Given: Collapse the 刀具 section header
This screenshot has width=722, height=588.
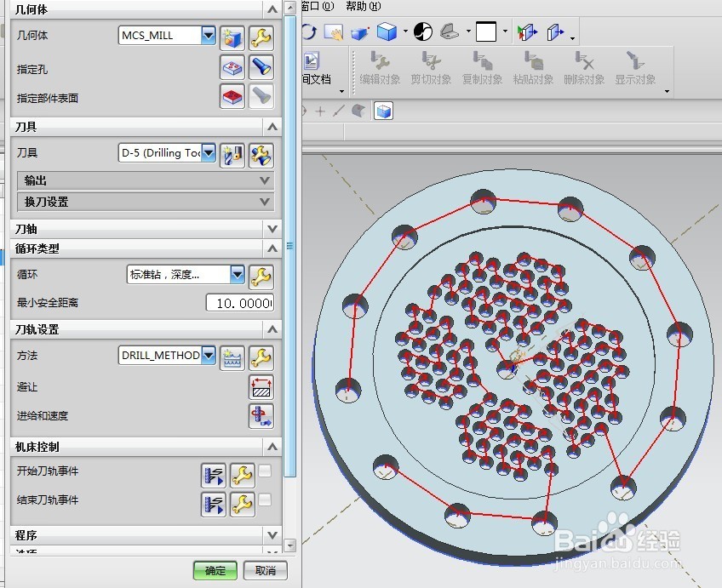Looking at the screenshot, I should (146, 127).
